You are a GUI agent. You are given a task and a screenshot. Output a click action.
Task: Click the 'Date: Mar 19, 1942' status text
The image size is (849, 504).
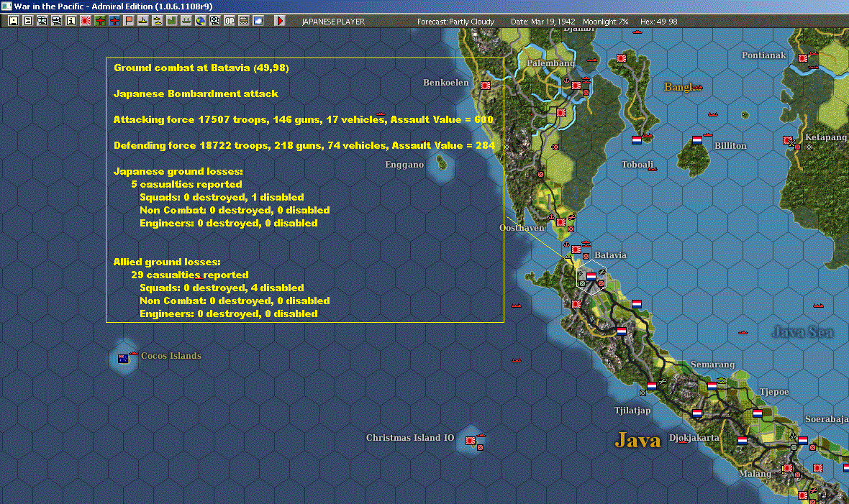tap(543, 22)
